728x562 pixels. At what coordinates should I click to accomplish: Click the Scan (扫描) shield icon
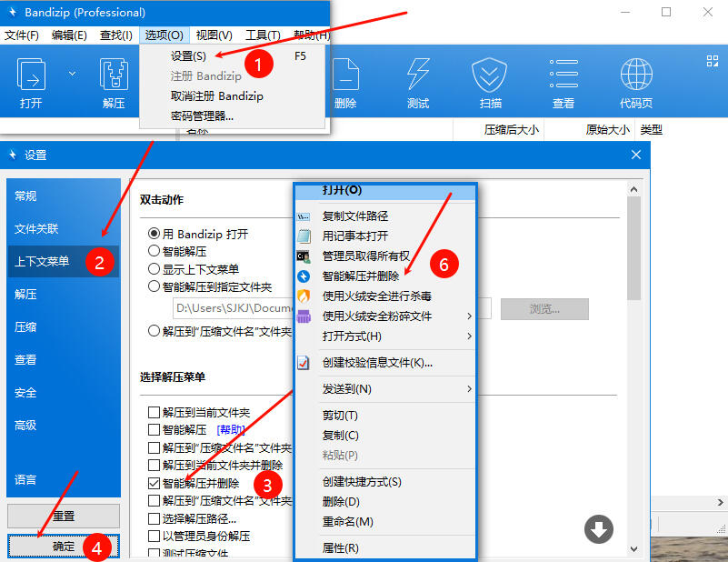coord(489,75)
